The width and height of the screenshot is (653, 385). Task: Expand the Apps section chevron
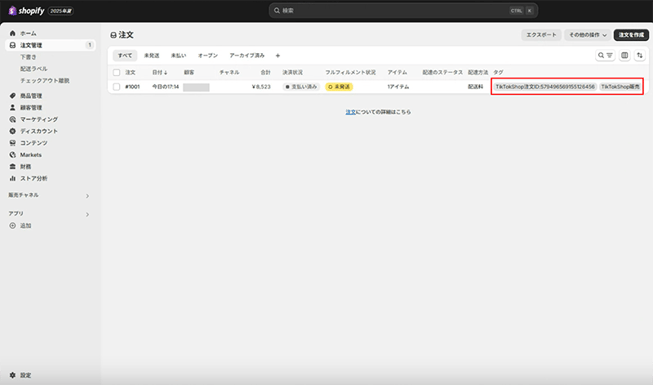pos(87,214)
